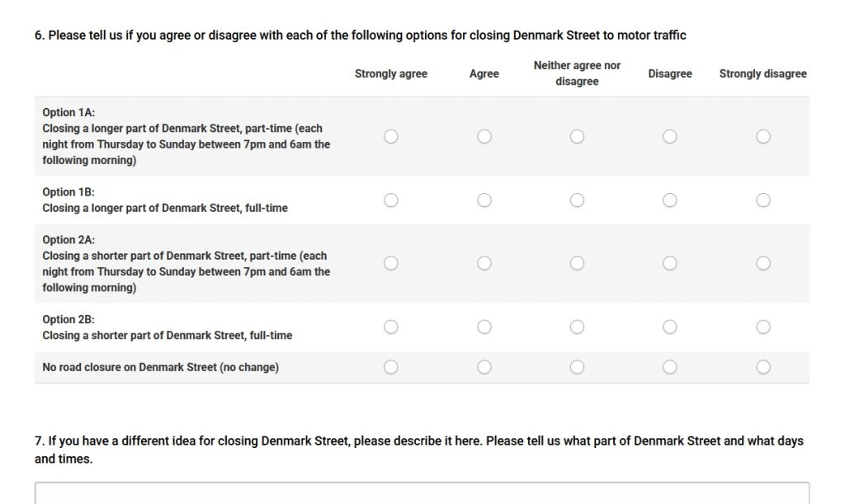Mark Disagree for Option 2A

(x=670, y=263)
